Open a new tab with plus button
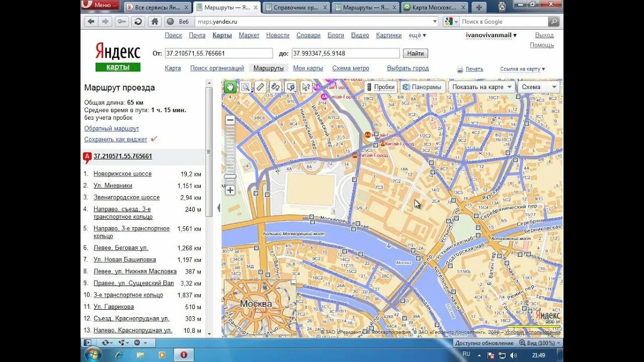 pos(478,7)
